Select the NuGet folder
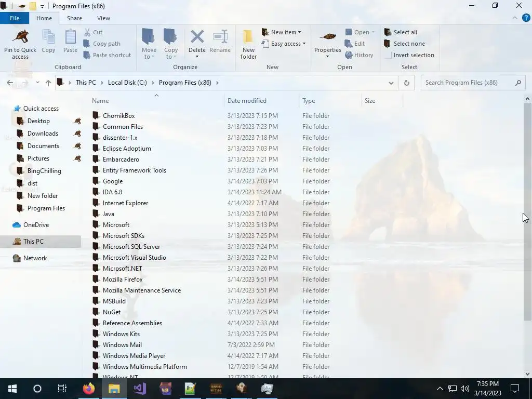This screenshot has width=532, height=399. 112,312
